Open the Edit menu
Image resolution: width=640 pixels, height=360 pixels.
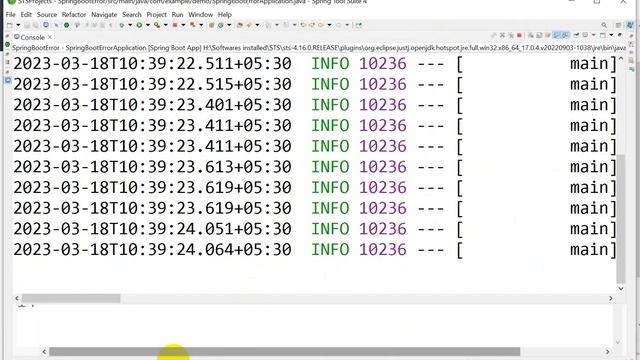pyautogui.click(x=26, y=15)
